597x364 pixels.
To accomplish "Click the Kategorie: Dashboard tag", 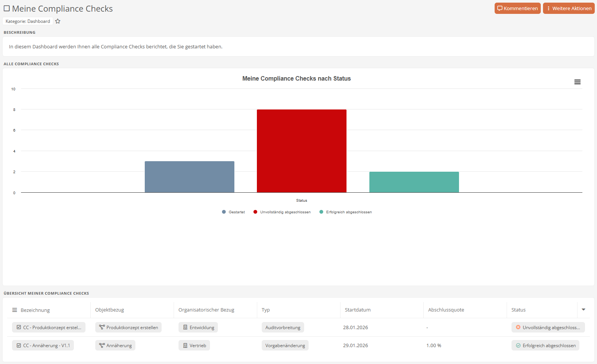I will coord(28,21).
